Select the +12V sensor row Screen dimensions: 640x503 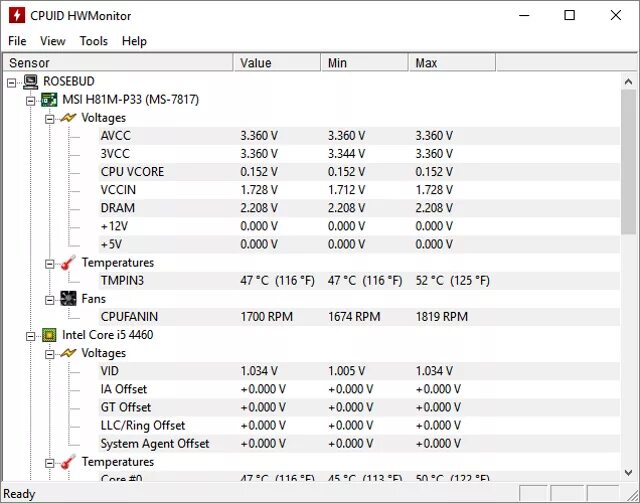coord(359,226)
